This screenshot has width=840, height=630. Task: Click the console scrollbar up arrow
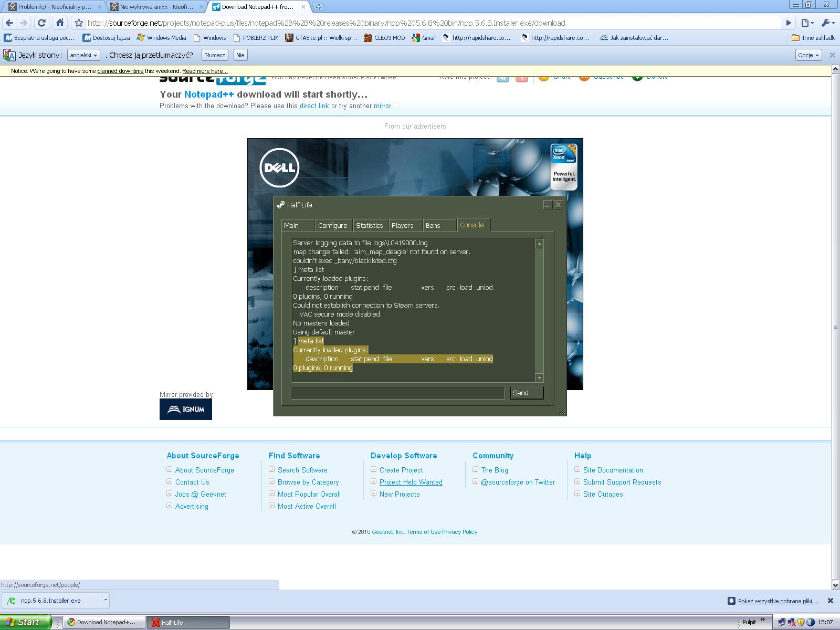point(539,244)
